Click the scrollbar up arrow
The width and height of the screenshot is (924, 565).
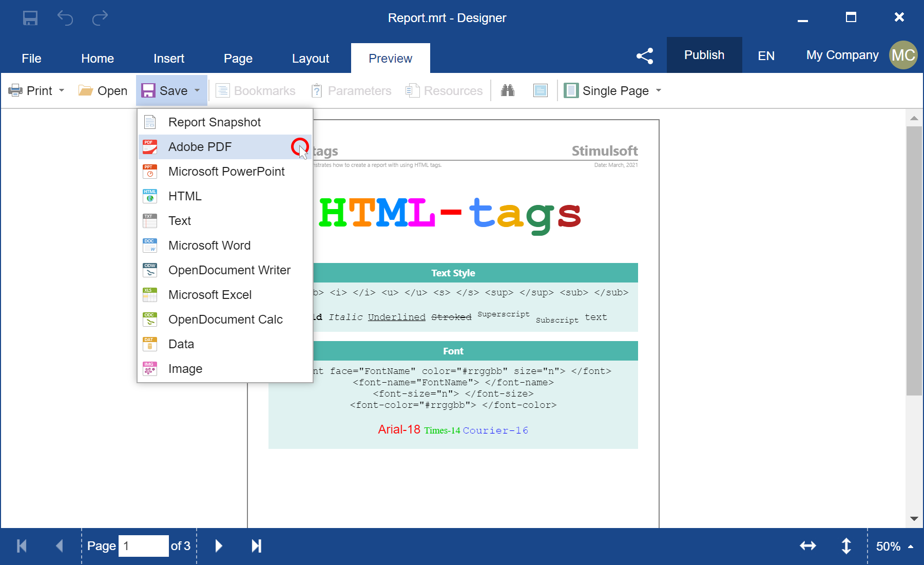pos(914,118)
